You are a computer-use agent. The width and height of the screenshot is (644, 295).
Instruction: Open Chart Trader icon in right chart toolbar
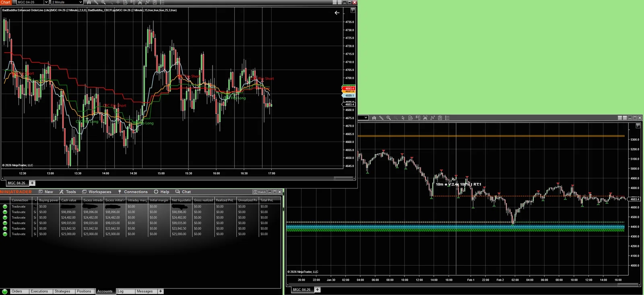pos(418,118)
